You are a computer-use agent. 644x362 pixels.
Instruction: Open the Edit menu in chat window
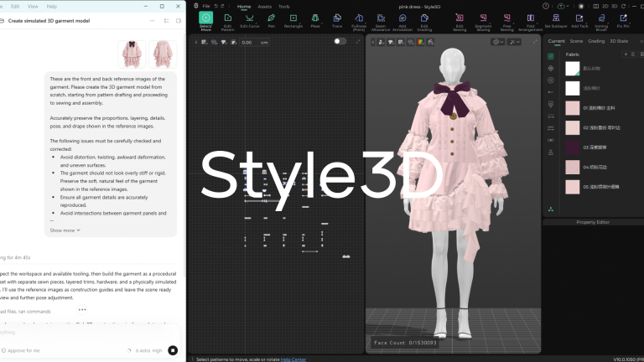coord(15,6)
